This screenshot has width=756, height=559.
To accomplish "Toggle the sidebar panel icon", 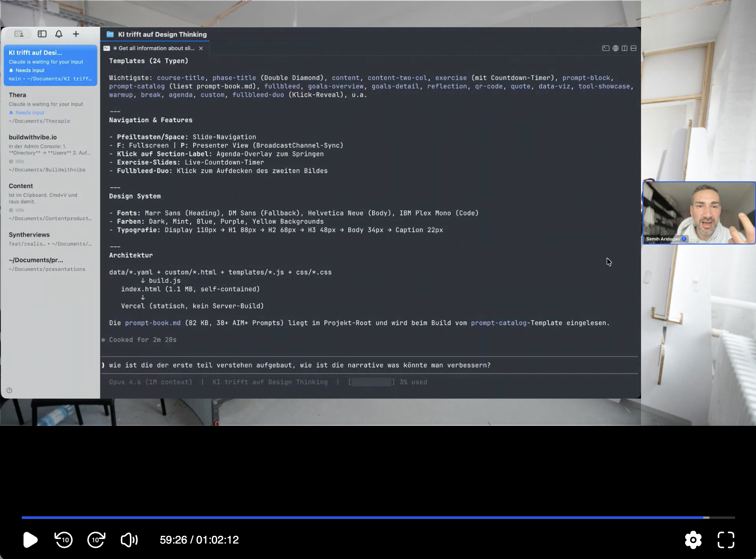I will (x=42, y=34).
